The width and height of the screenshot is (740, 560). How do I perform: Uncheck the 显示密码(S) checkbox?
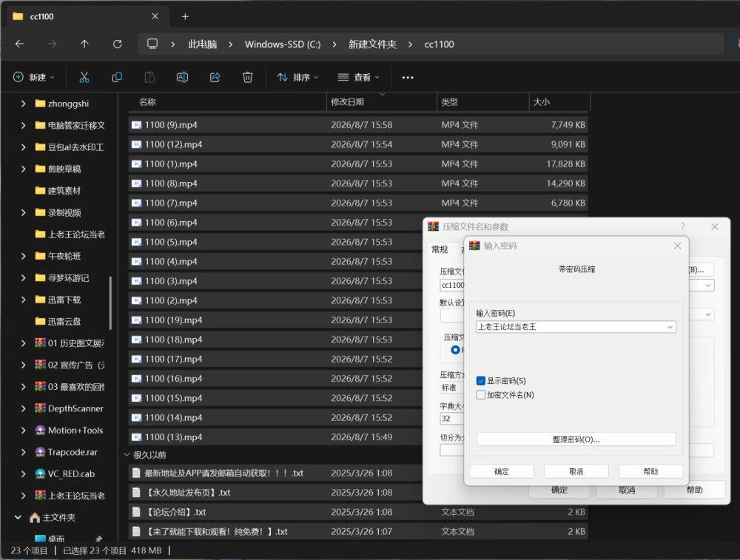point(480,381)
